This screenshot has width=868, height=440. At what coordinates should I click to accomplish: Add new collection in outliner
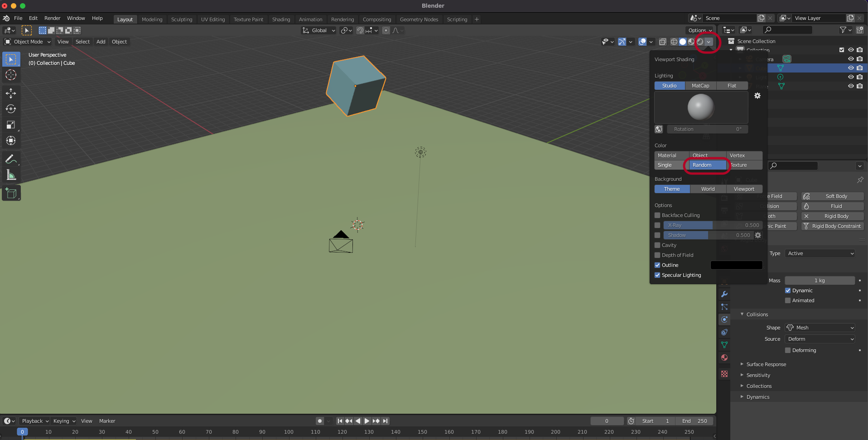pyautogui.click(x=860, y=30)
